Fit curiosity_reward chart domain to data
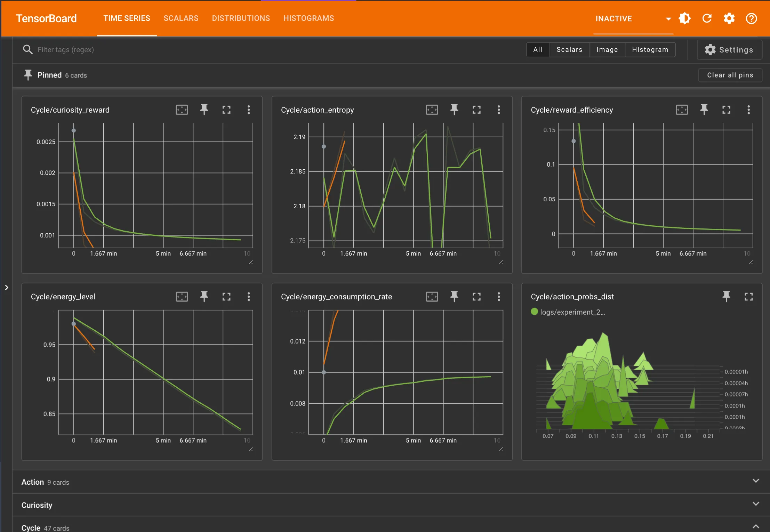 [x=182, y=110]
